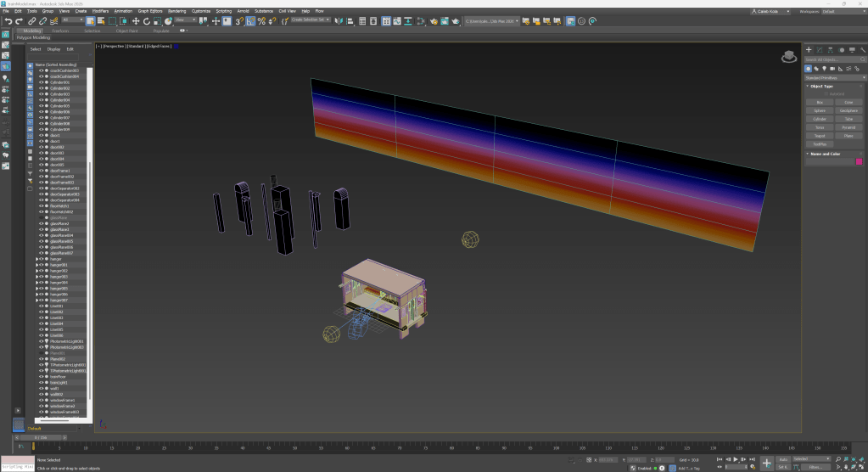Click the Geosphere object type button
This screenshot has height=472, width=868.
click(848, 110)
